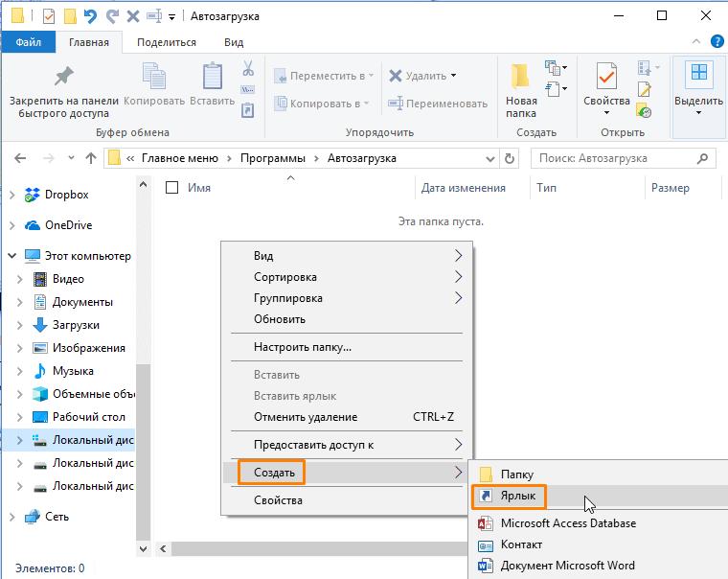This screenshot has width=728, height=579.
Task: Click the Delete button in ribbon
Action: [422, 76]
